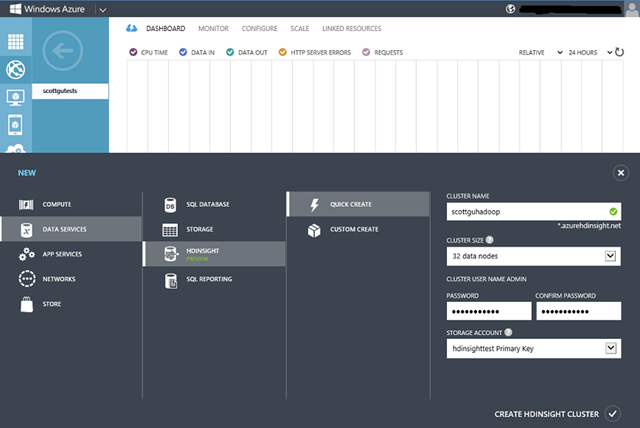Toggle the Data Out metric
Screen dimensions: 640x428
pyautogui.click(x=230, y=52)
